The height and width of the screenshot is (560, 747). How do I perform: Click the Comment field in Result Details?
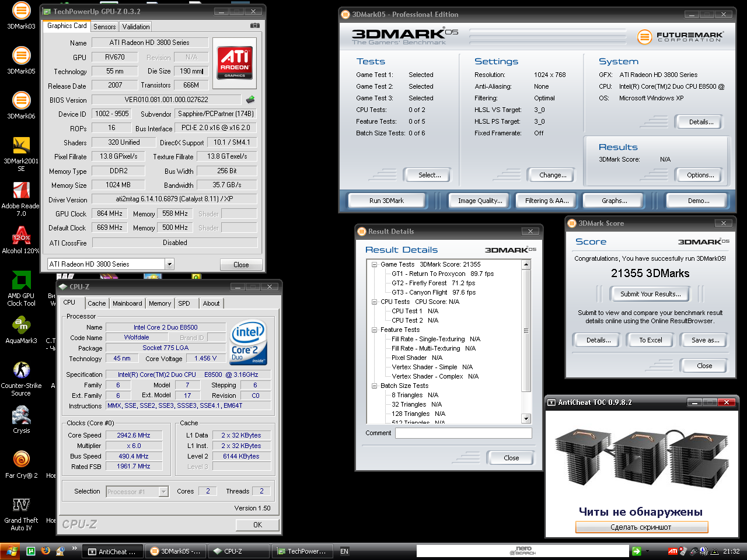point(463,433)
